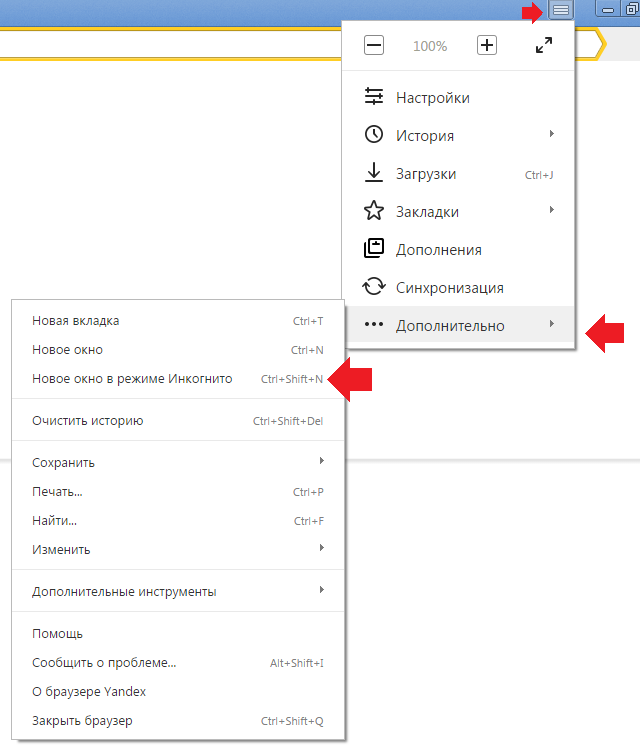Click the zoom out minus icon
640x754 pixels.
pos(374,46)
